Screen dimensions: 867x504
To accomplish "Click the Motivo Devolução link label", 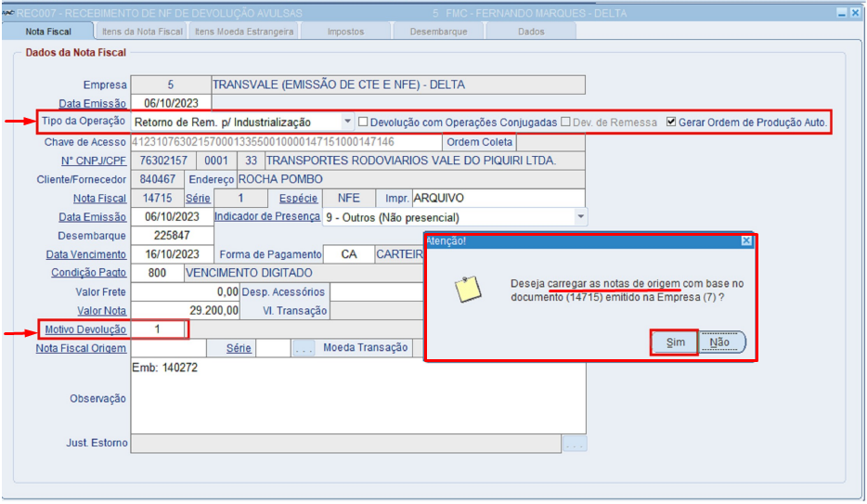I will coord(85,330).
